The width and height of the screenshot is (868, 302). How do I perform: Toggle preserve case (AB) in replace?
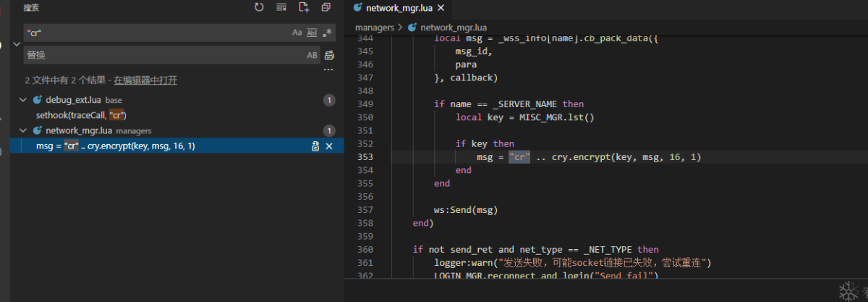pyautogui.click(x=312, y=55)
